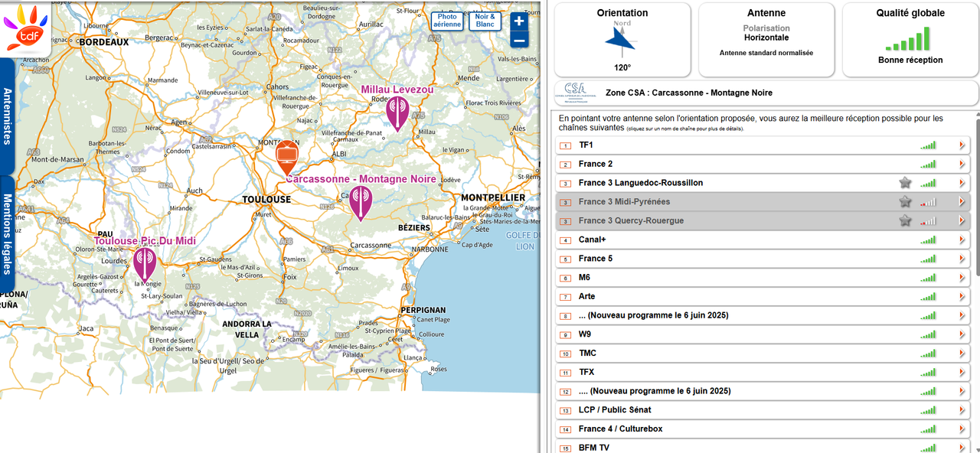Open the Antenne polarisation panel
Viewport: 980px width, 453px height.
766,40
